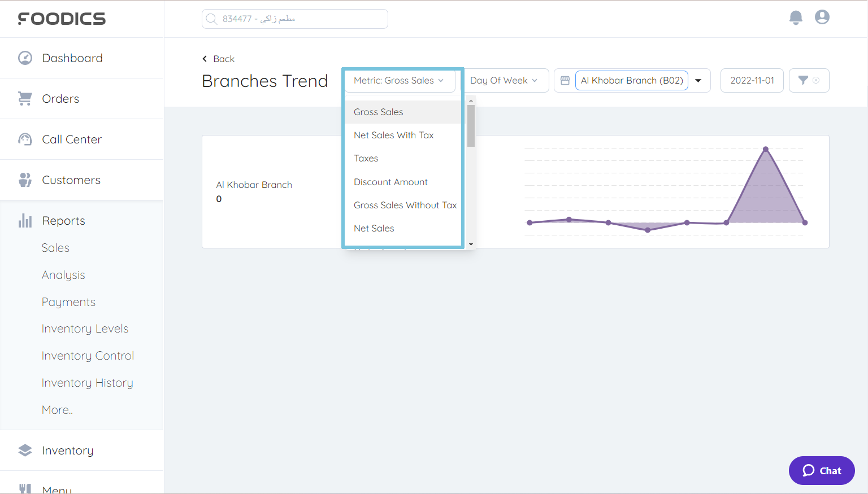Click the date field showing 2022-11-01
868x494 pixels.
pos(752,80)
